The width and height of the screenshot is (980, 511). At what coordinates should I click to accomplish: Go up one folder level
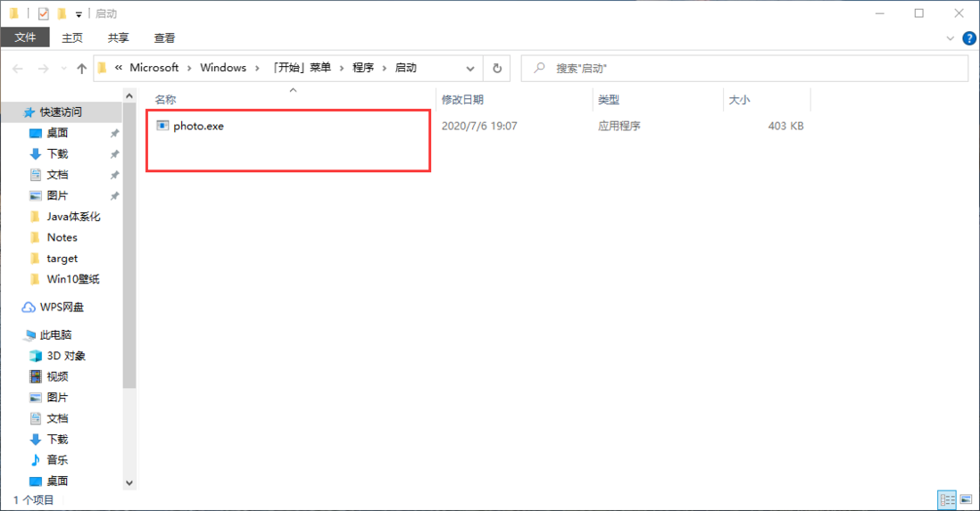[x=81, y=69]
